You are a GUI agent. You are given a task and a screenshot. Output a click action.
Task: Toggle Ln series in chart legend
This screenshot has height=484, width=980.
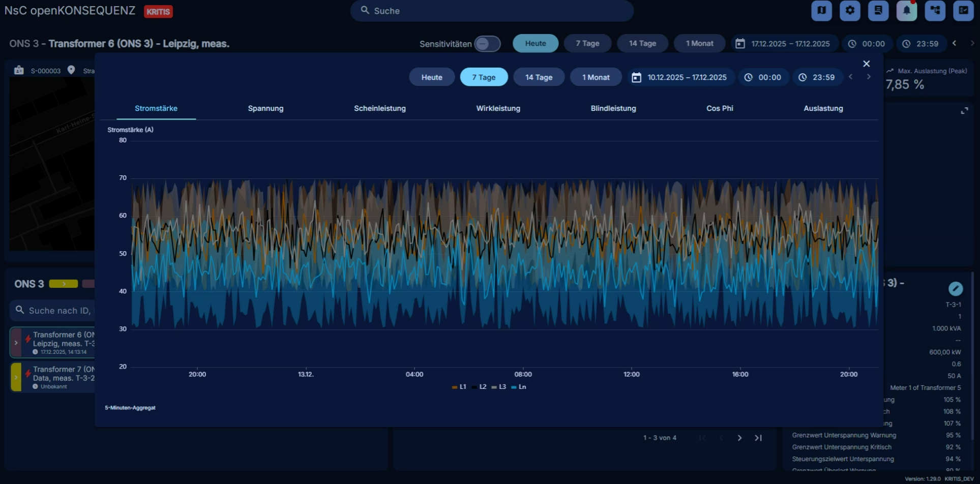519,387
